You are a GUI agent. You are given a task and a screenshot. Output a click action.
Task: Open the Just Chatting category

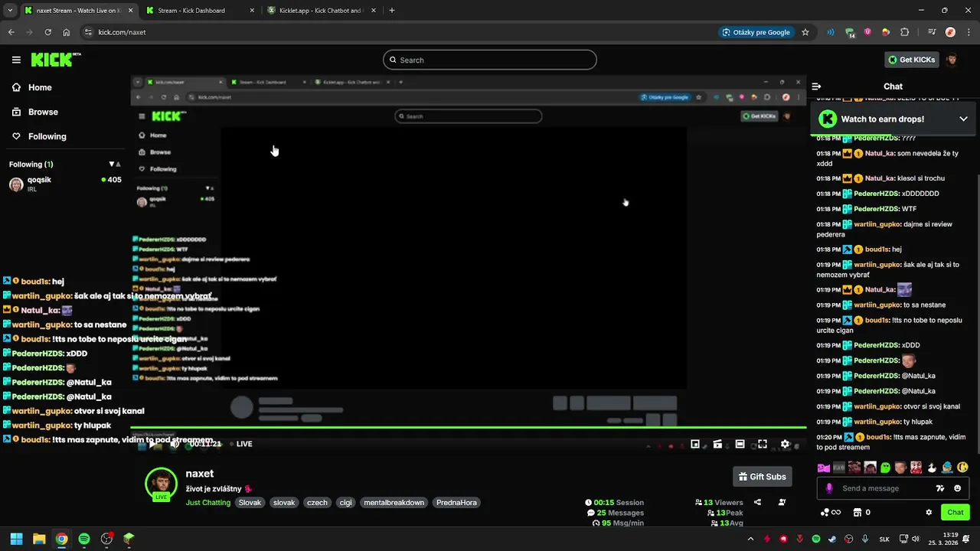pyautogui.click(x=208, y=503)
